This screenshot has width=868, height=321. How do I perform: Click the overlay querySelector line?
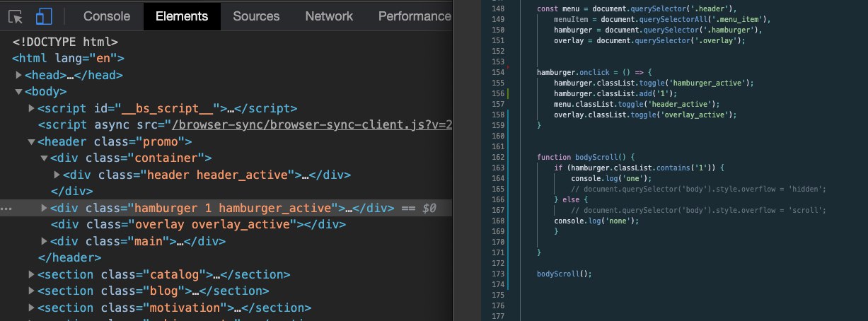click(650, 40)
